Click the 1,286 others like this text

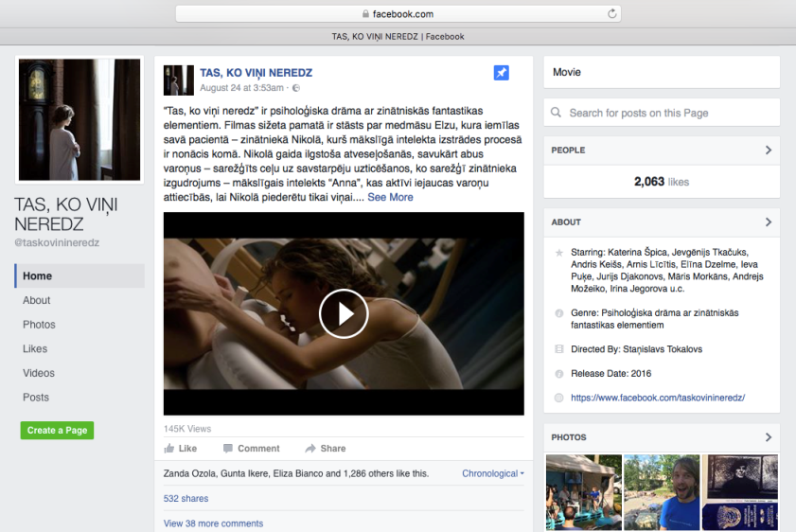(x=386, y=473)
